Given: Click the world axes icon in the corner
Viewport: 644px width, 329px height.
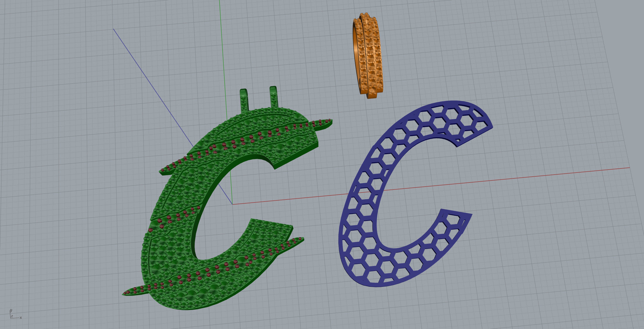Looking at the screenshot, I should click(15, 314).
